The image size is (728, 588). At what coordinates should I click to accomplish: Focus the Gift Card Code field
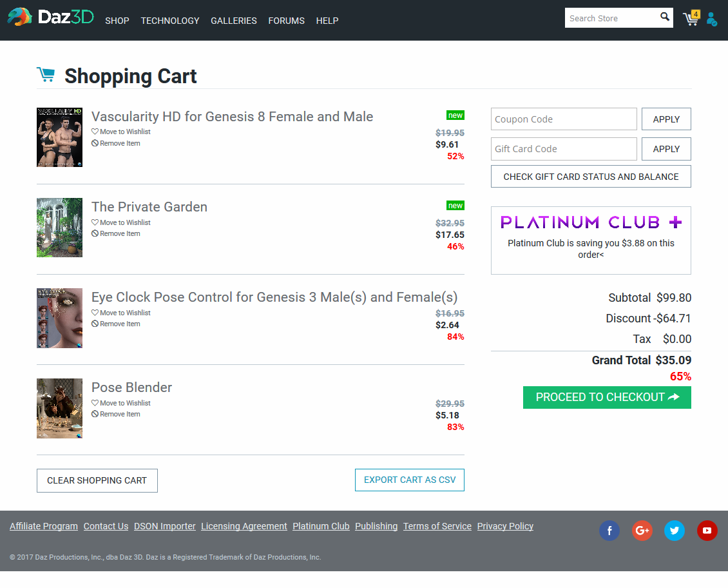pos(564,149)
